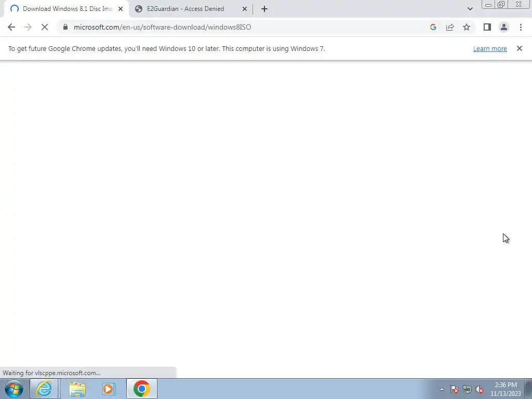Stop loading the page
This screenshot has width=532, height=399.
pos(45,27)
